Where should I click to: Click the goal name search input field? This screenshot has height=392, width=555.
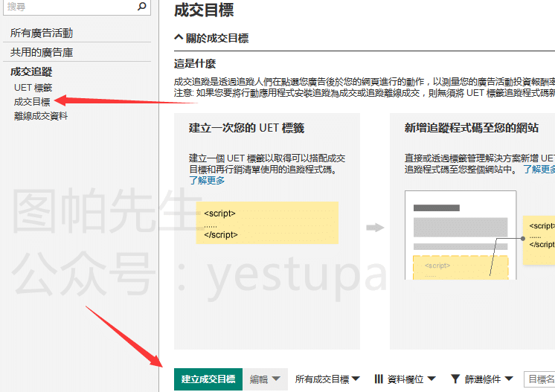click(539, 379)
